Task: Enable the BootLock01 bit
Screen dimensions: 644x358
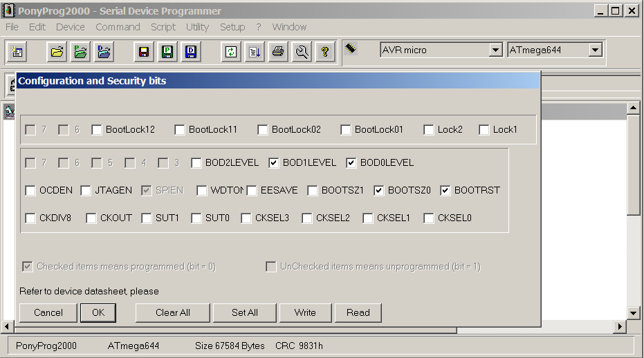Action: [x=345, y=130]
